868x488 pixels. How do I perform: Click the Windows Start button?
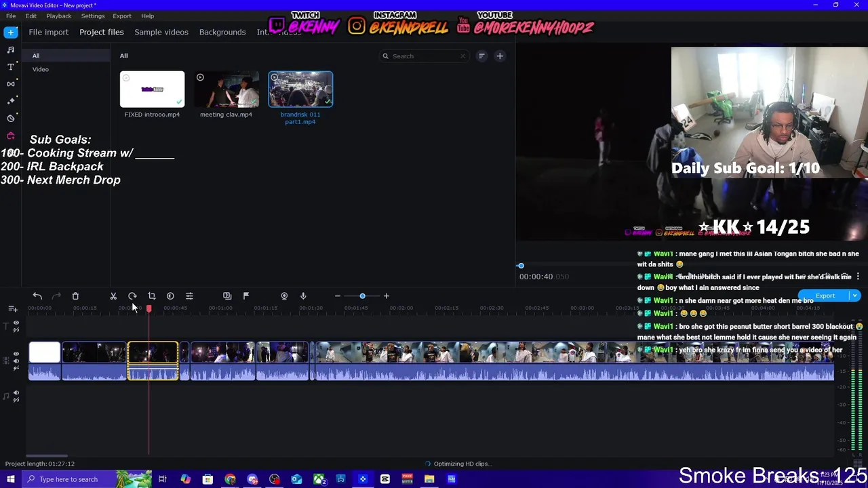click(10, 479)
